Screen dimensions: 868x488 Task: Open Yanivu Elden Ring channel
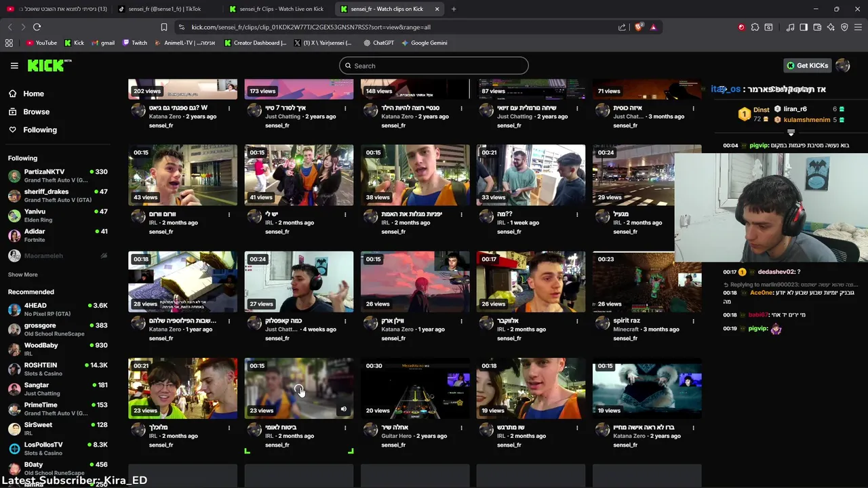pyautogui.click(x=58, y=216)
